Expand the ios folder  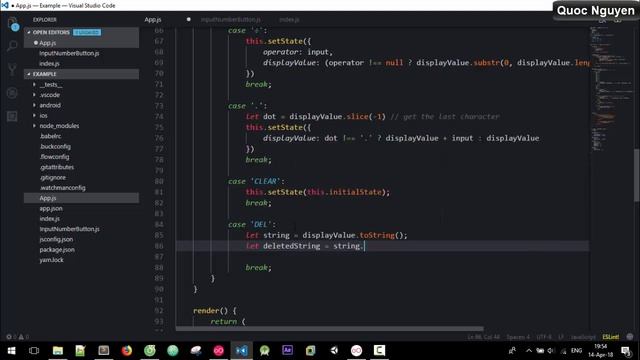43,116
